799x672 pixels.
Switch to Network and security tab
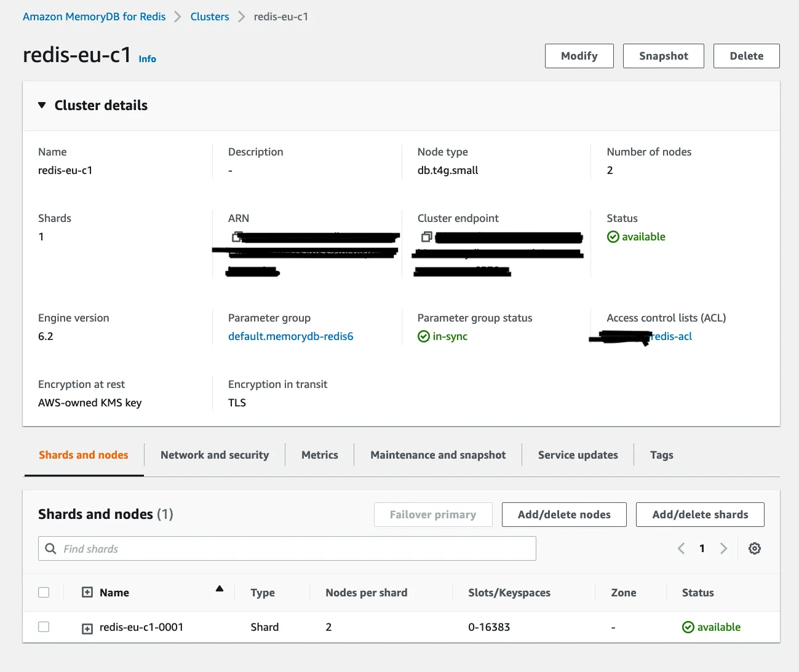pyautogui.click(x=215, y=455)
